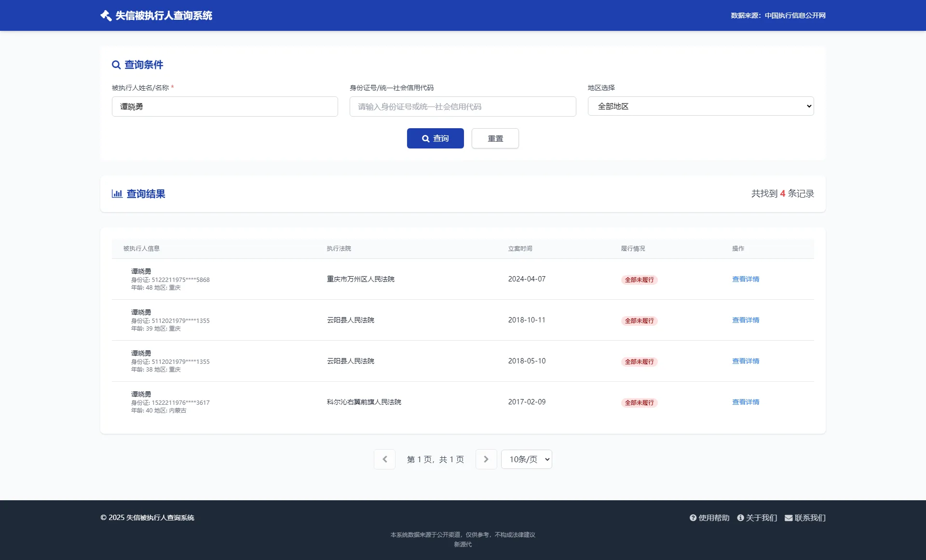This screenshot has height=560, width=926.
Task: View details for the 2018-05-10 case
Action: coord(745,361)
